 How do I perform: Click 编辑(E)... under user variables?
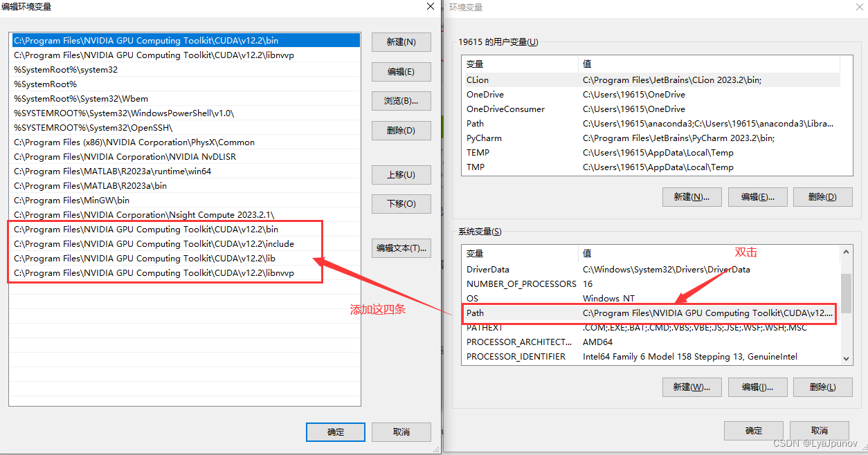click(758, 196)
